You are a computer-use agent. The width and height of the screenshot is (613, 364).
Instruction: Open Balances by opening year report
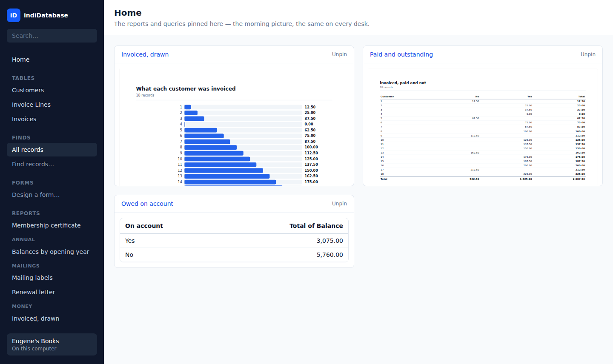(x=52, y=252)
